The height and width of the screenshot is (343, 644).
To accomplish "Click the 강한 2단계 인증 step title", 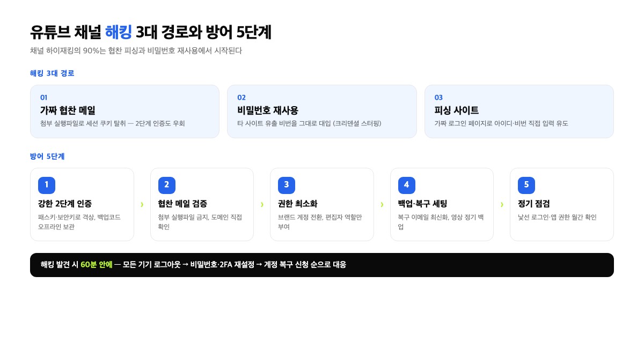I will coord(65,204).
